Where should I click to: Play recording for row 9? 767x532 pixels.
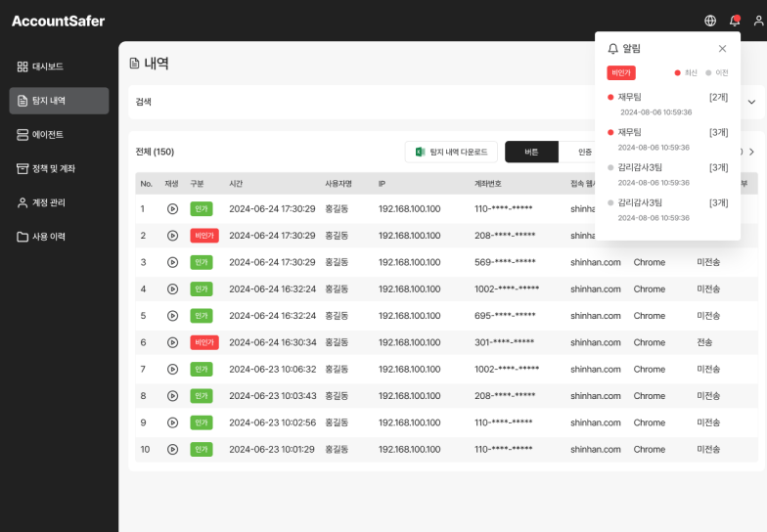click(172, 422)
